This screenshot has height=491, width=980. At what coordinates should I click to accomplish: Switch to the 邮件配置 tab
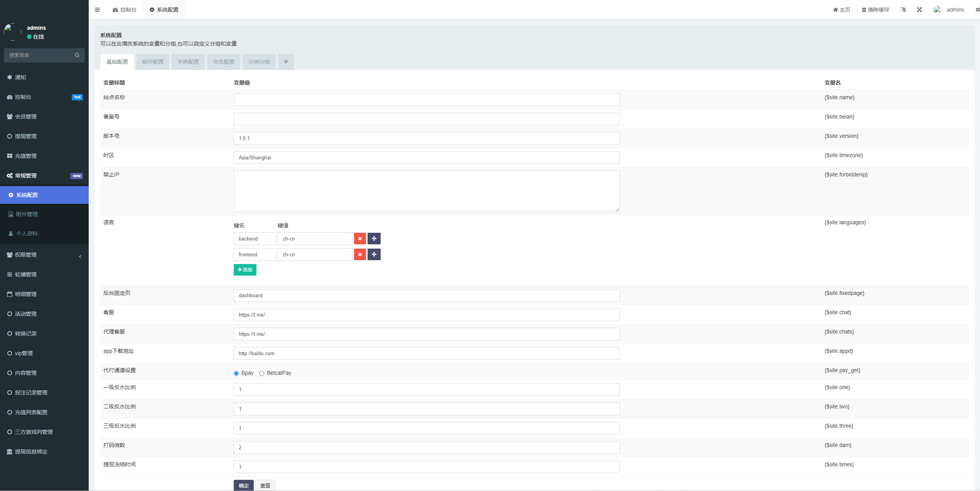pyautogui.click(x=153, y=62)
